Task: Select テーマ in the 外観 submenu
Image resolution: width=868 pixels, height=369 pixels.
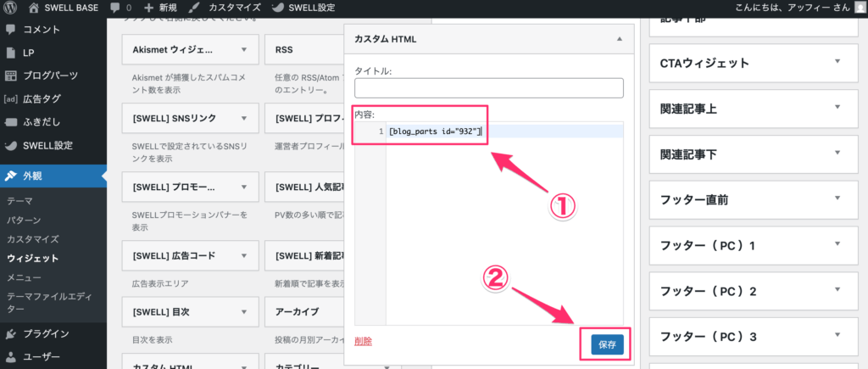Action: (x=20, y=202)
